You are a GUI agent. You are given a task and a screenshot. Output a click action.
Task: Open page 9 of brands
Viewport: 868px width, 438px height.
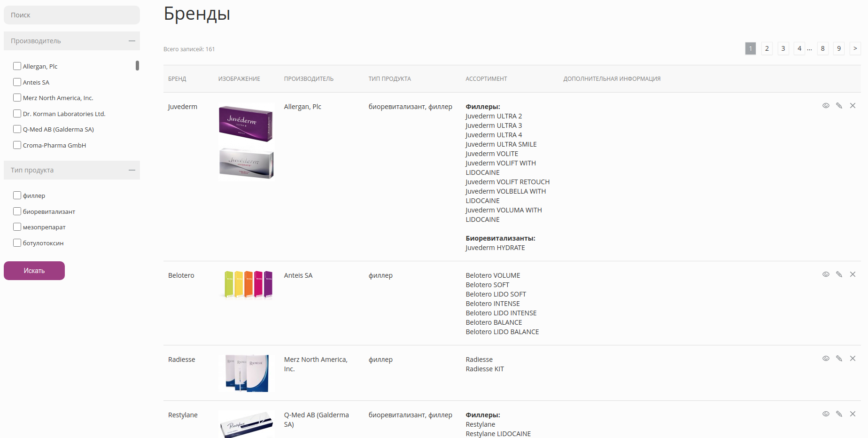839,48
